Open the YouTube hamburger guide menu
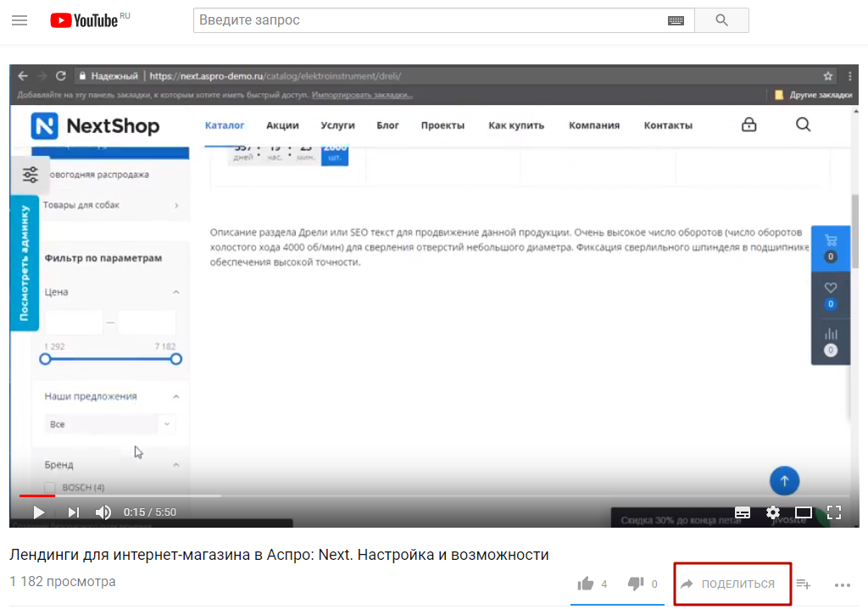The image size is (868, 609). click(19, 20)
